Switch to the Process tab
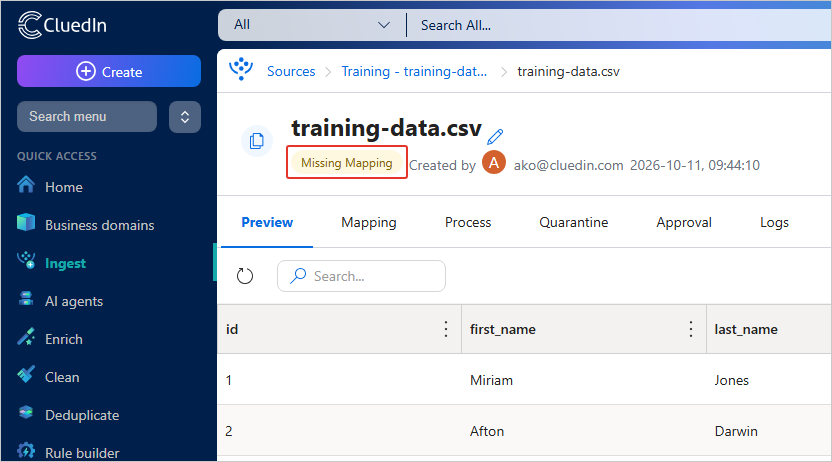Image resolution: width=832 pixels, height=462 pixels. click(468, 222)
